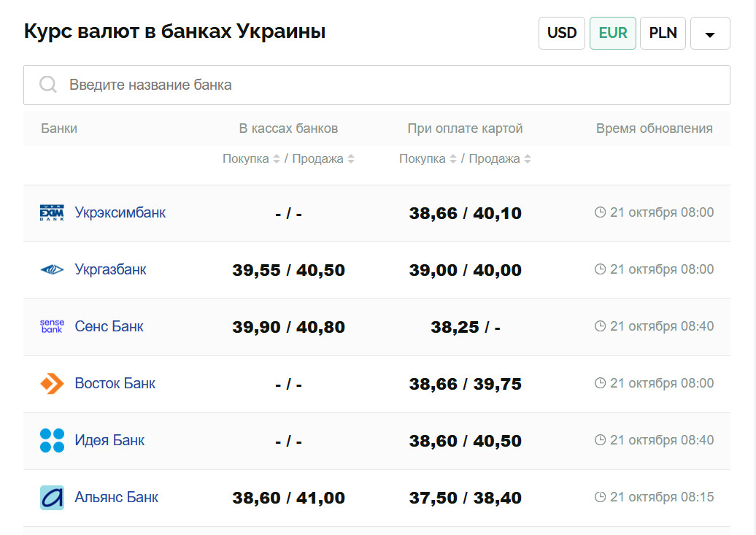
Task: Click the Ukrgasbank logo icon
Action: [52, 270]
